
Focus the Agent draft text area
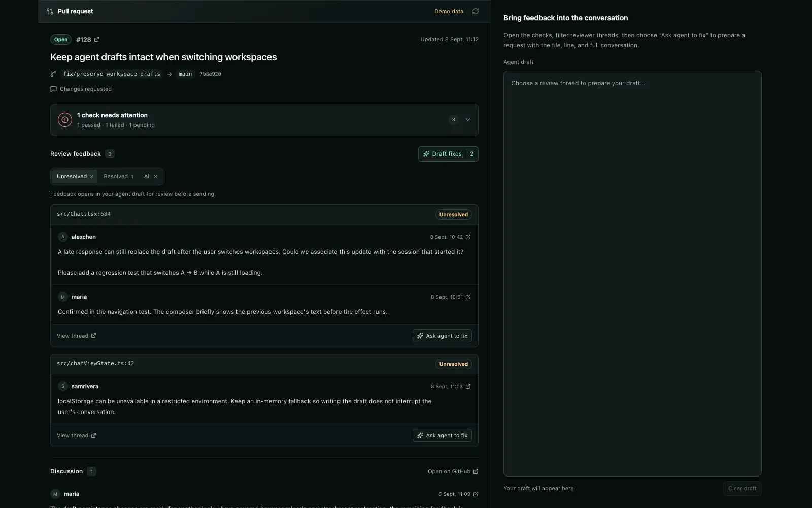click(x=632, y=273)
